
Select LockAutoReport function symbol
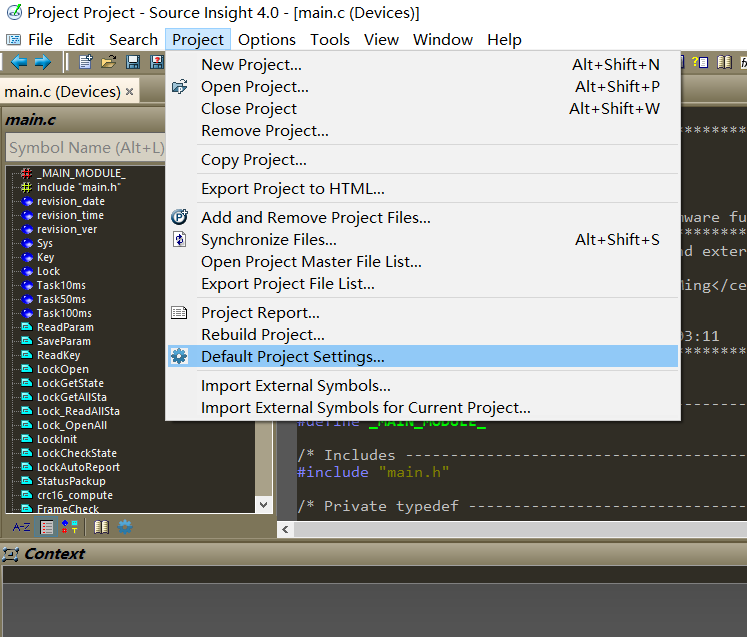click(x=78, y=467)
